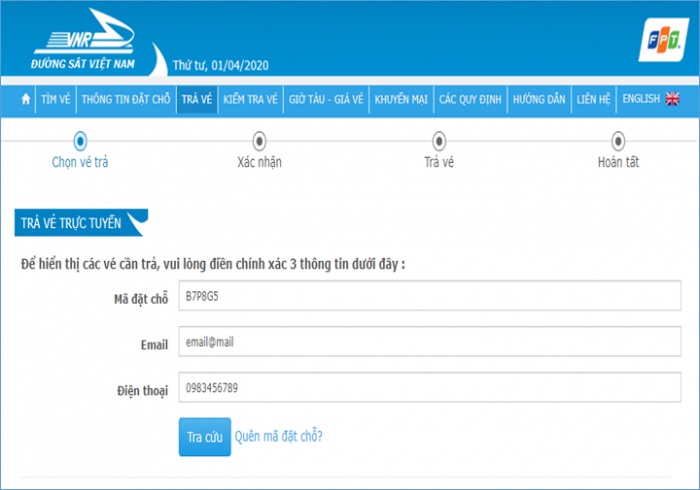Open the KHUYẾN MẠI menu item

[x=401, y=100]
